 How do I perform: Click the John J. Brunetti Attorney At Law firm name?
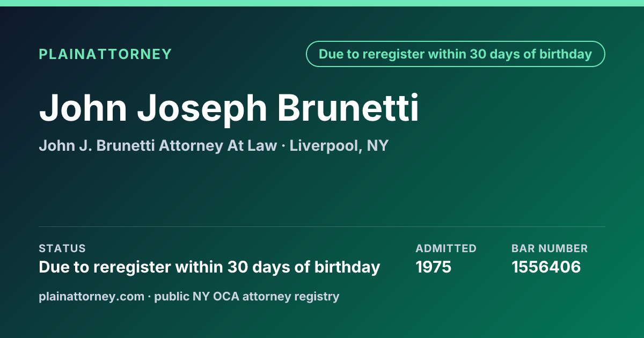pos(158,145)
